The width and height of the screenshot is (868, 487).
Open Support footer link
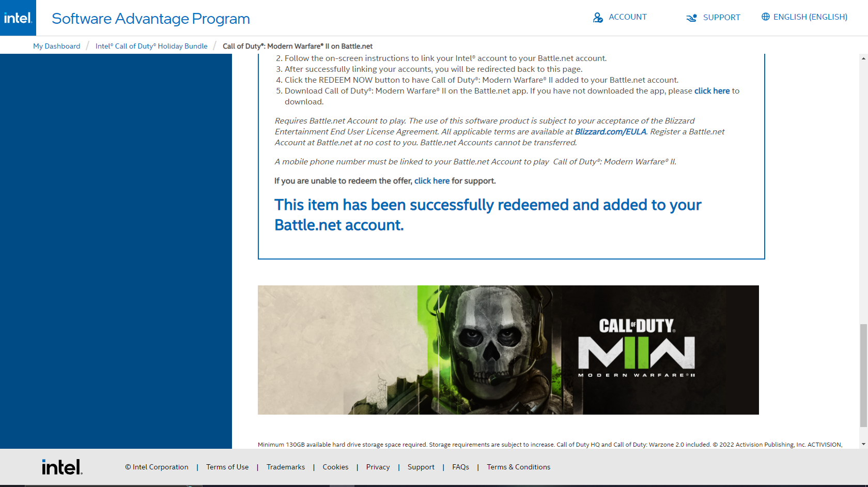[421, 467]
